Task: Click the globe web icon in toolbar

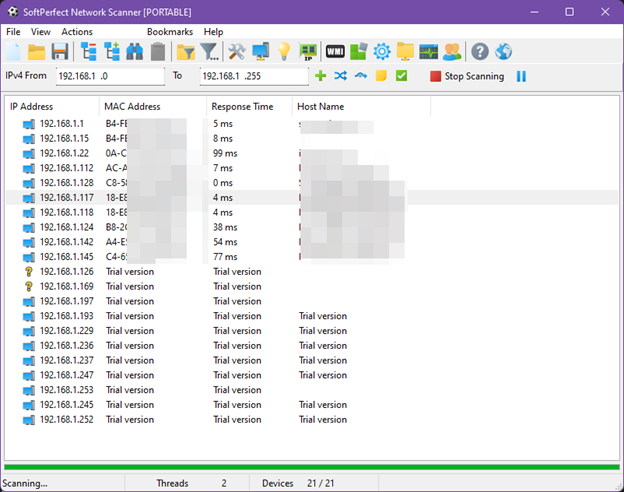Action: 504,51
